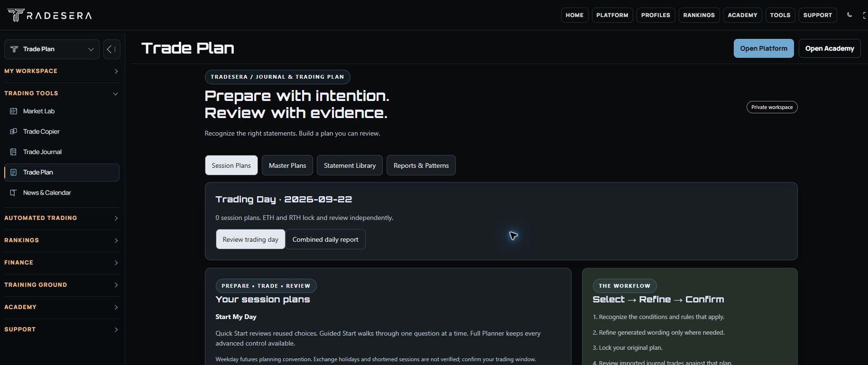
Task: Click the Trade Plan dropdown logo icon
Action: [14, 49]
